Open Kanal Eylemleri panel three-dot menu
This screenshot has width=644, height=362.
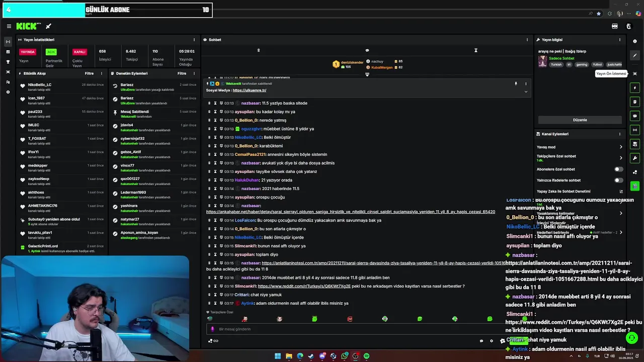[620, 134]
